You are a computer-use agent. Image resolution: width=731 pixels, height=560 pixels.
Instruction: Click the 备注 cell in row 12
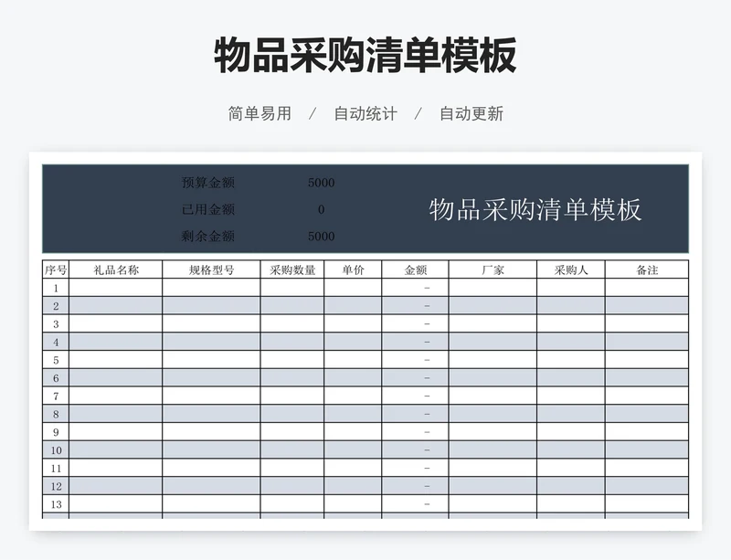647,486
